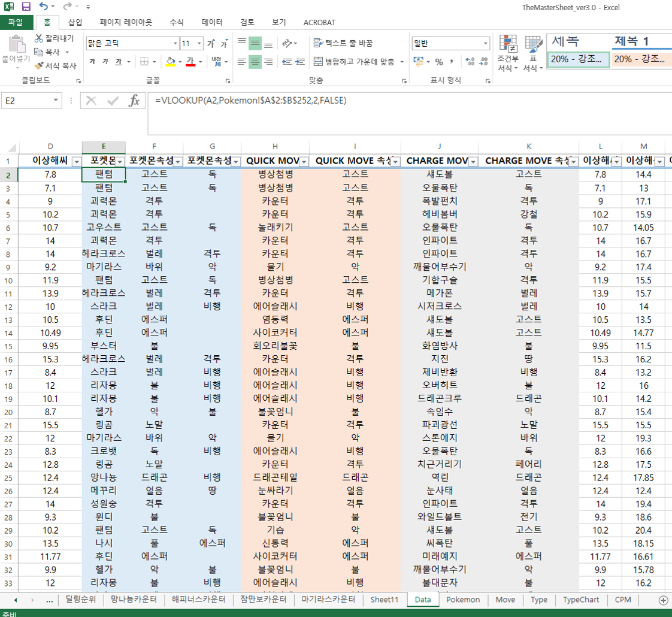Toggle underline formatting

119,62
